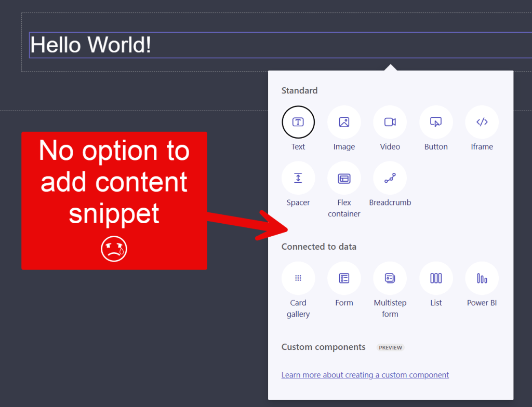Open the custom component learn more link
Image resolution: width=532 pixels, height=407 pixels.
pyautogui.click(x=365, y=375)
